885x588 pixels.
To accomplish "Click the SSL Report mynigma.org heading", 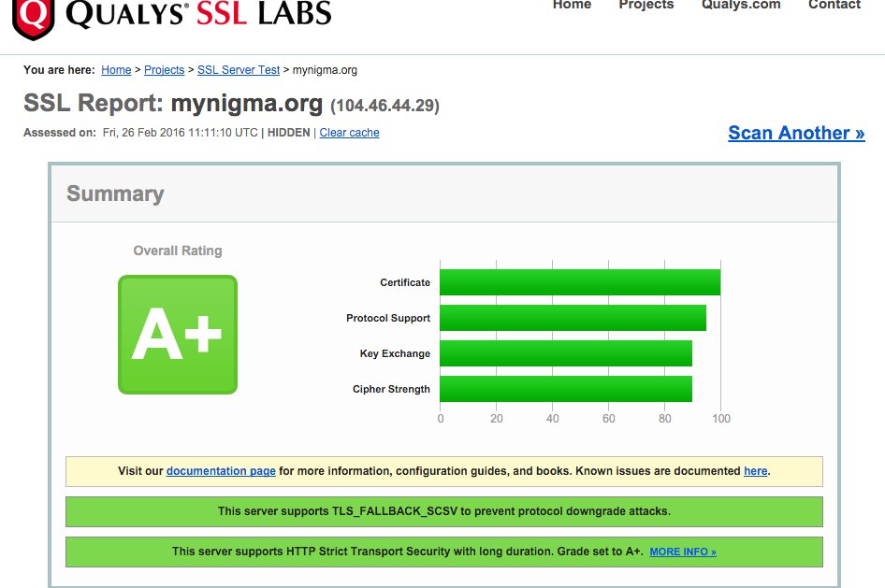I will [x=173, y=104].
